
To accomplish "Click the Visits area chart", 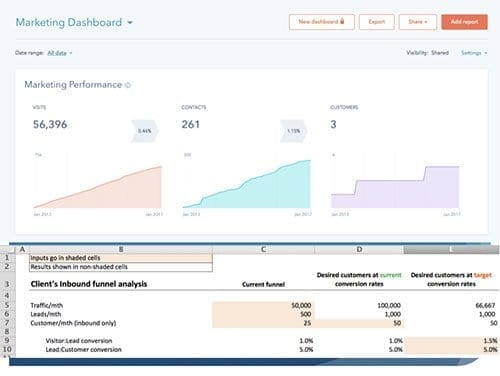I will point(98,187).
